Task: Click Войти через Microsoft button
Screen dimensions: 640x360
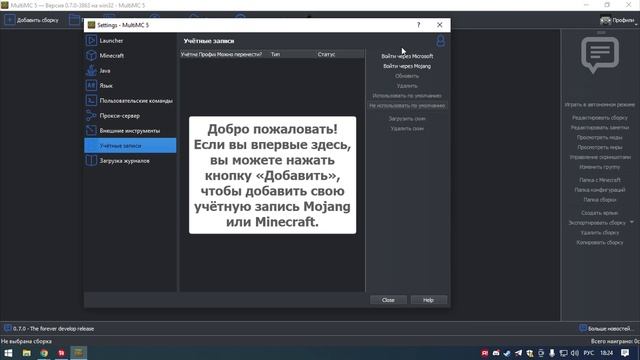Action: pos(407,56)
